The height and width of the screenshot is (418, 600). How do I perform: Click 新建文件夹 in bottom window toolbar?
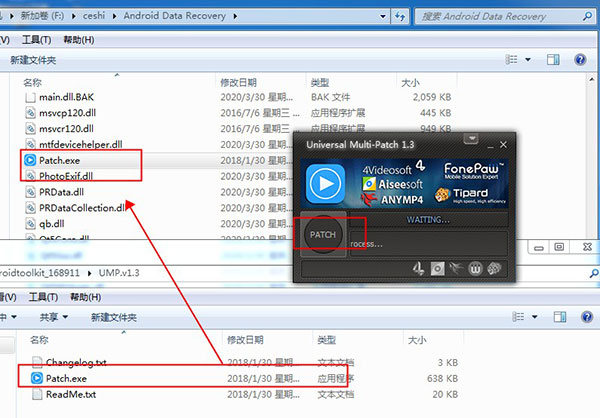click(114, 317)
